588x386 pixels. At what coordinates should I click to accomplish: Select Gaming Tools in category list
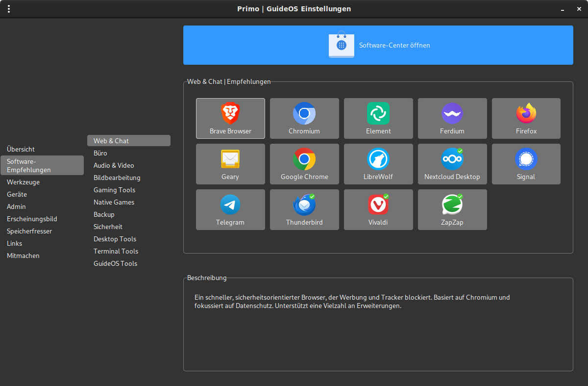(114, 190)
